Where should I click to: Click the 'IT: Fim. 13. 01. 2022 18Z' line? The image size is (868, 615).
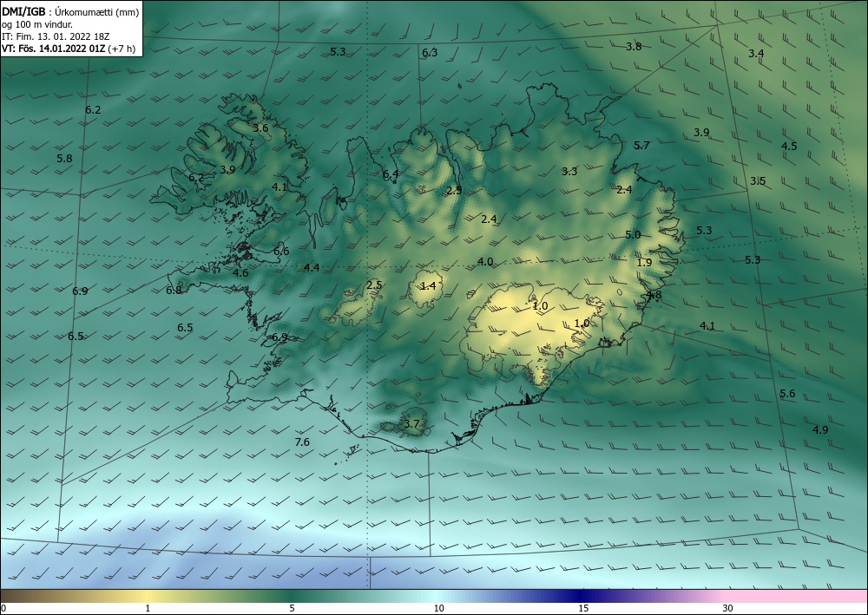coord(56,36)
